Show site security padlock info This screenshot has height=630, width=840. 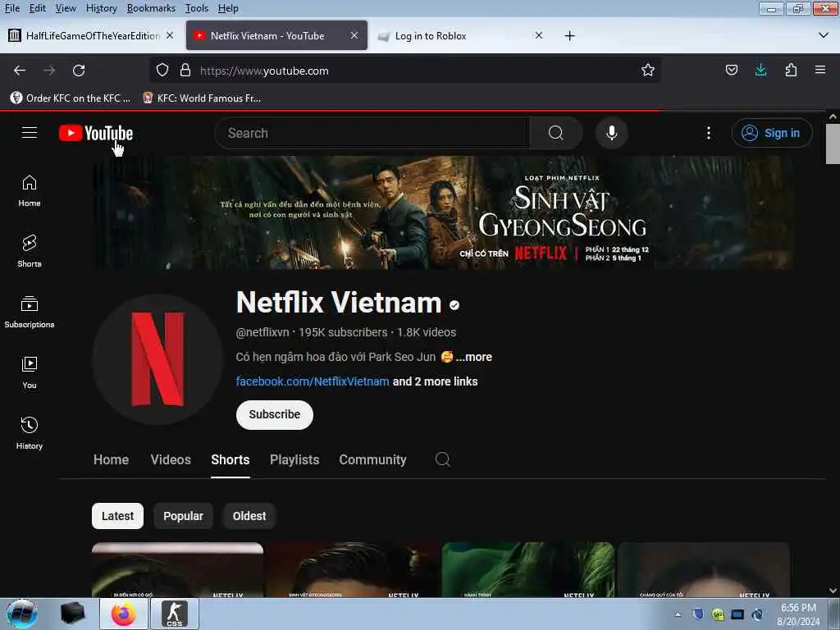click(x=185, y=71)
